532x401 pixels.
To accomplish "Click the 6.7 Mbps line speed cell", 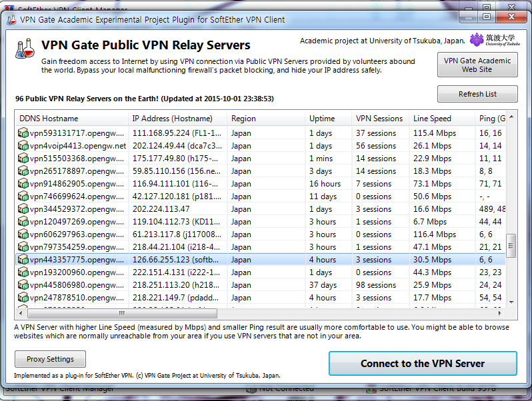I will (x=430, y=221).
